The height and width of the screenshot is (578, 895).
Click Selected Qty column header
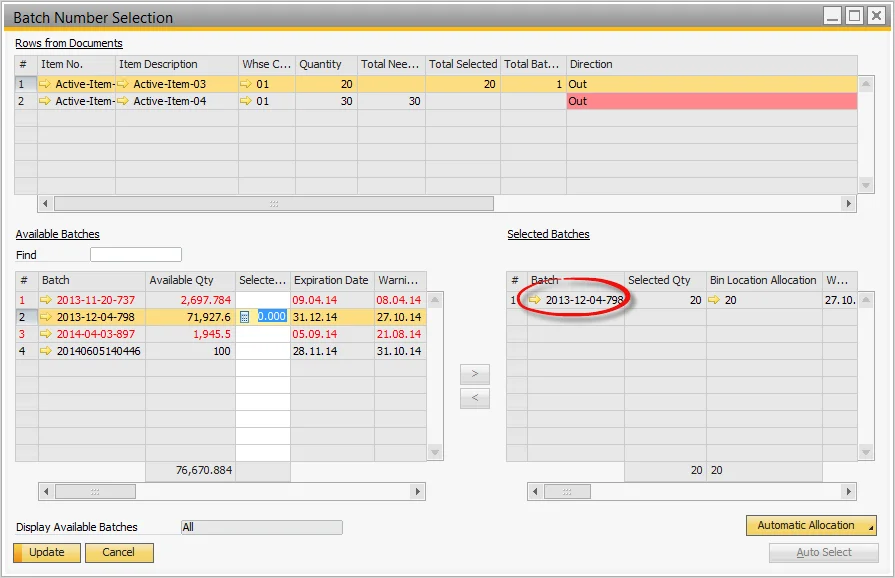(665, 280)
